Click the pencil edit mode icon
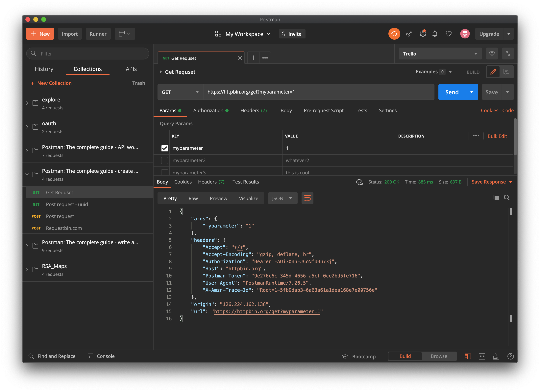The width and height of the screenshot is (540, 392). tap(493, 72)
